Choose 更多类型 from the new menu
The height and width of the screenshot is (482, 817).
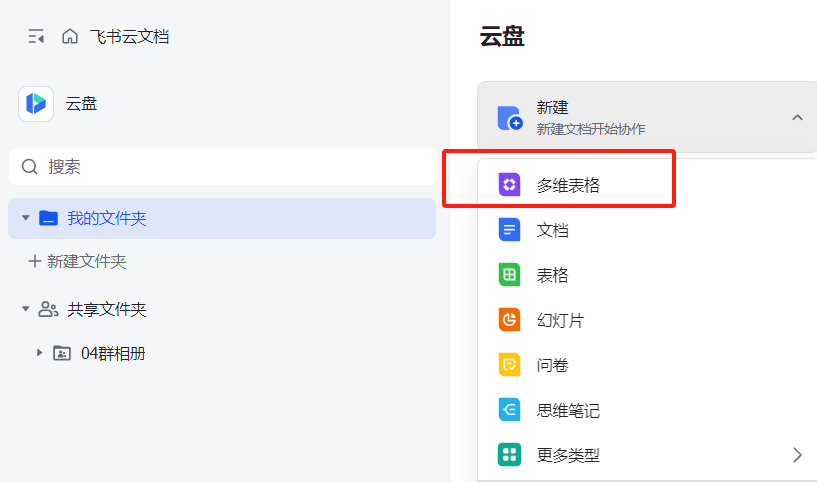click(x=568, y=455)
